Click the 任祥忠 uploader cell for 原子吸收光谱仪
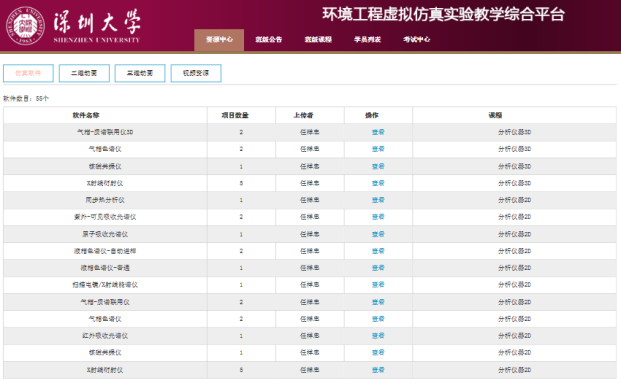Image resolution: width=621 pixels, height=383 pixels. [310, 234]
